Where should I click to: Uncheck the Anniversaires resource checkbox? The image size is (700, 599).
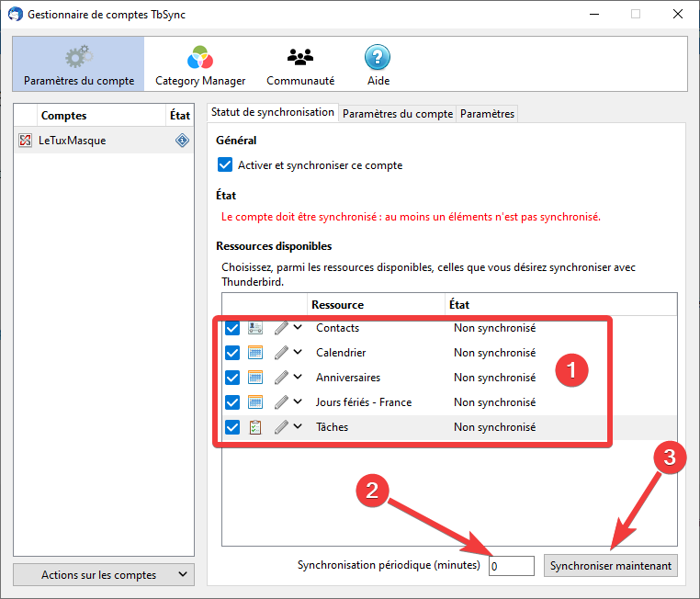click(x=232, y=378)
